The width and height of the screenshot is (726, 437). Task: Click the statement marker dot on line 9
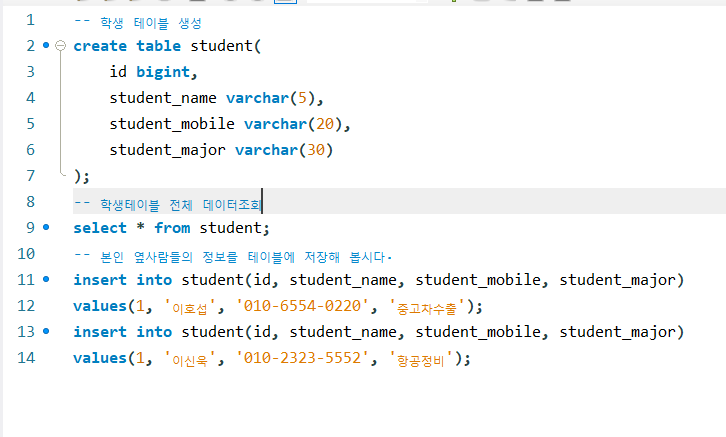coord(46,227)
